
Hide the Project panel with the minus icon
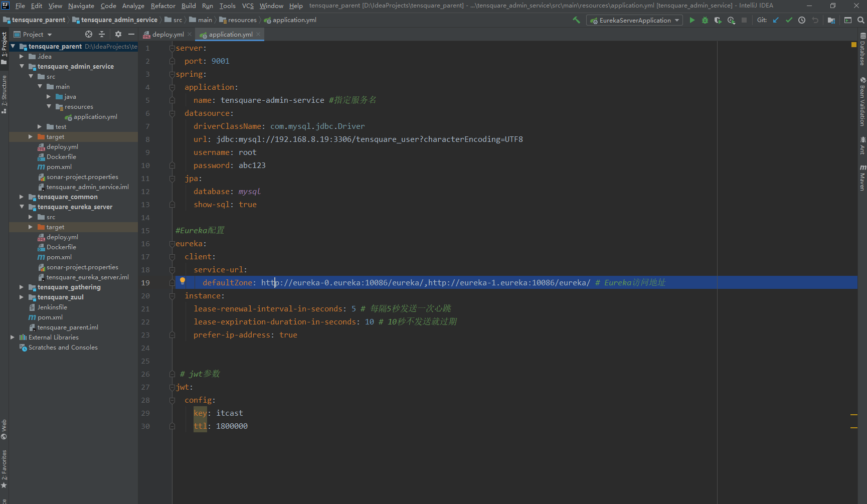tap(131, 34)
